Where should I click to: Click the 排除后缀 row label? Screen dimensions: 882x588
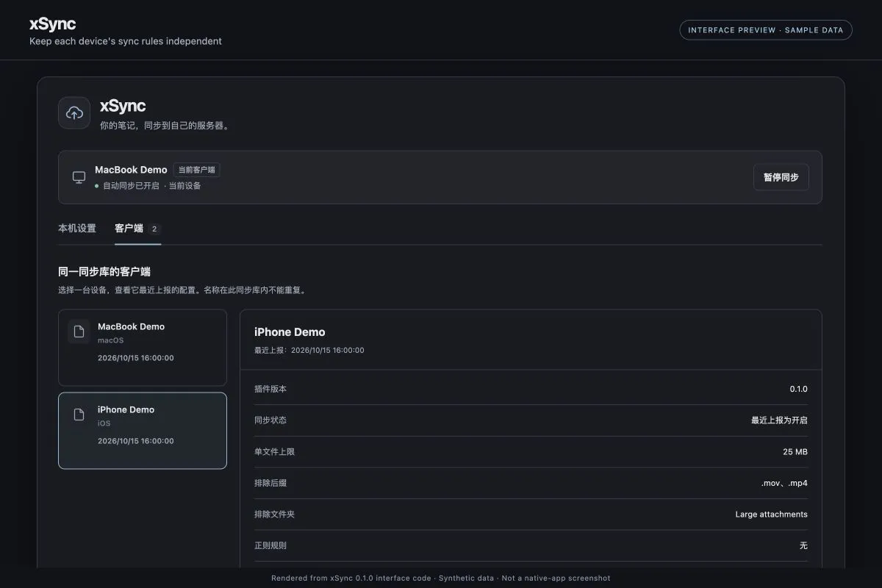click(x=270, y=483)
